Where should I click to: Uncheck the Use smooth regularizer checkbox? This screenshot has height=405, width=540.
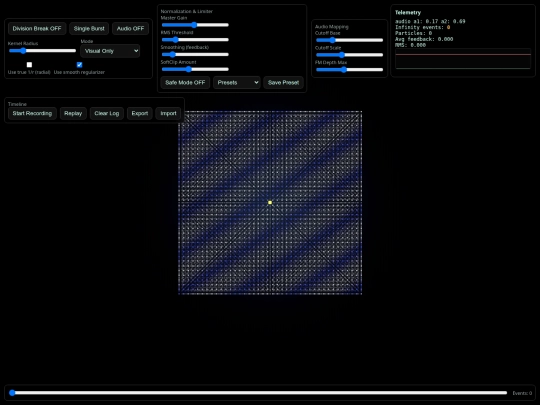coord(79,65)
